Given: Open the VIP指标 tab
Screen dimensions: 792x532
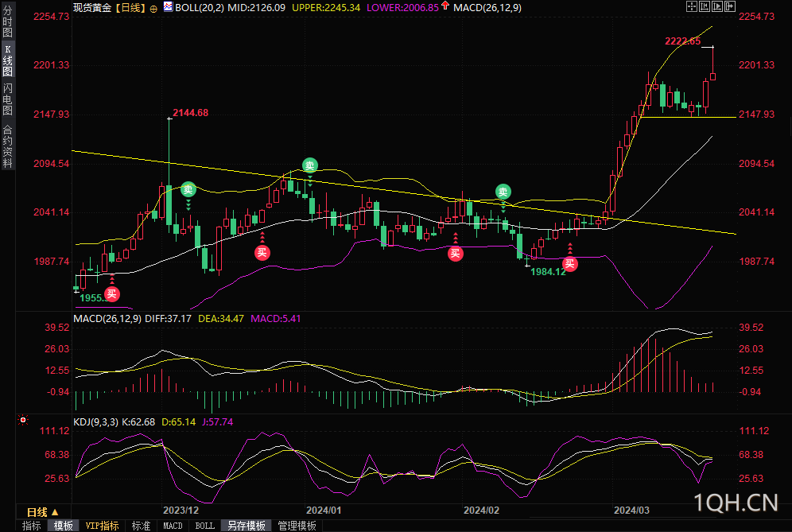Looking at the screenshot, I should 102,526.
